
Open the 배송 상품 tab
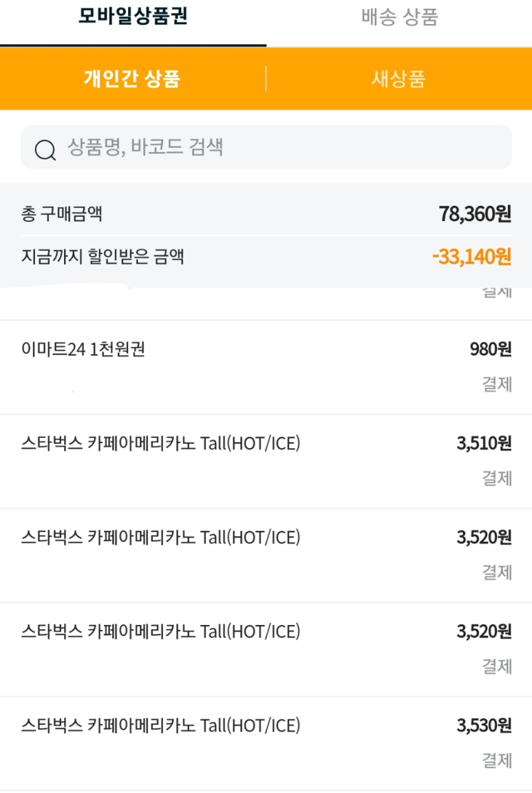(x=399, y=17)
